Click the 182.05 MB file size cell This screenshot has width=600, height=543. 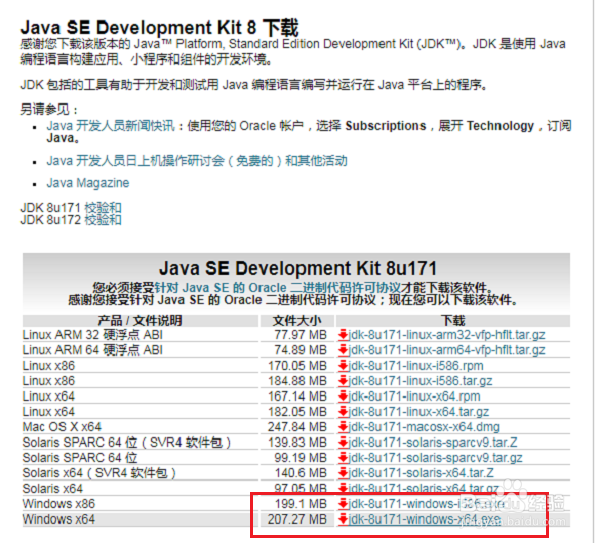297,412
